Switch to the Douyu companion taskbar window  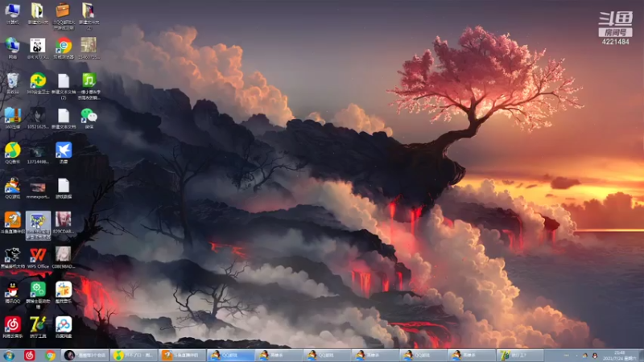point(182,356)
